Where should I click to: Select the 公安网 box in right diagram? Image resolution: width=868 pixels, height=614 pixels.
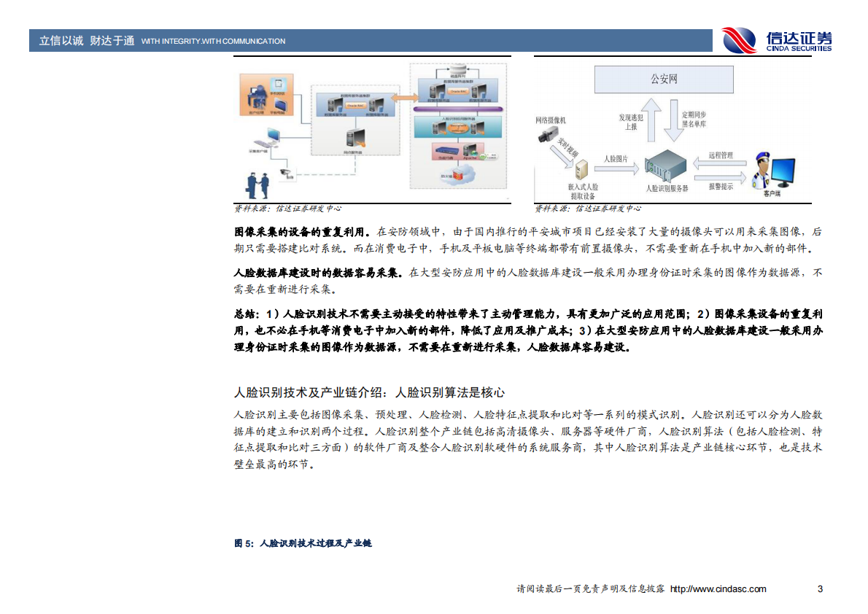[664, 78]
